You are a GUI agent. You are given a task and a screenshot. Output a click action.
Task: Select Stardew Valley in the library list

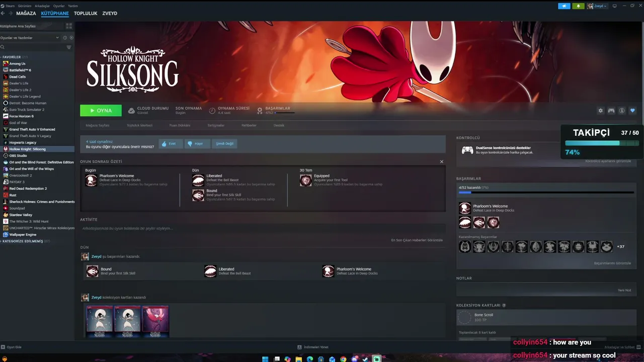tap(21, 215)
